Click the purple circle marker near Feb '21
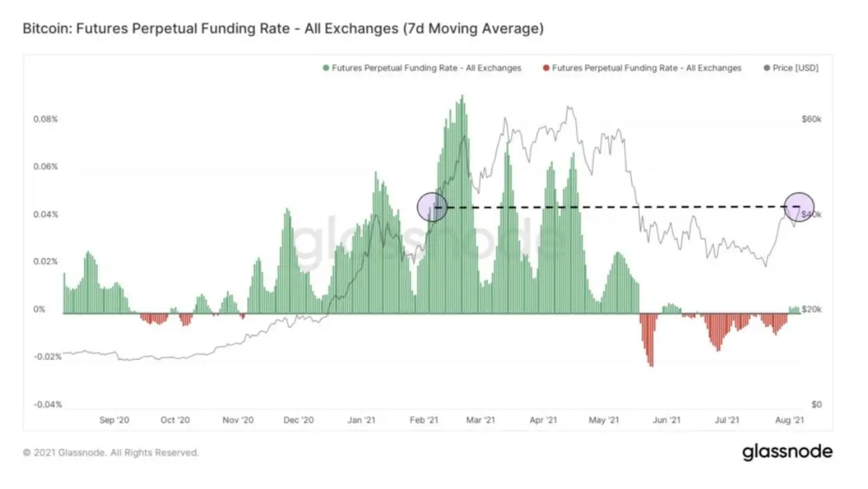The width and height of the screenshot is (868, 489). coord(432,207)
